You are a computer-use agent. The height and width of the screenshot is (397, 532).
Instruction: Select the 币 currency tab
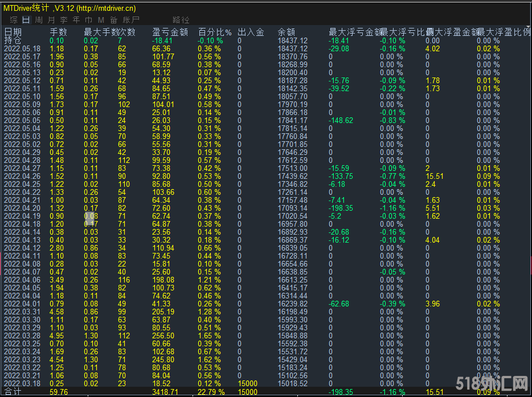click(89, 19)
